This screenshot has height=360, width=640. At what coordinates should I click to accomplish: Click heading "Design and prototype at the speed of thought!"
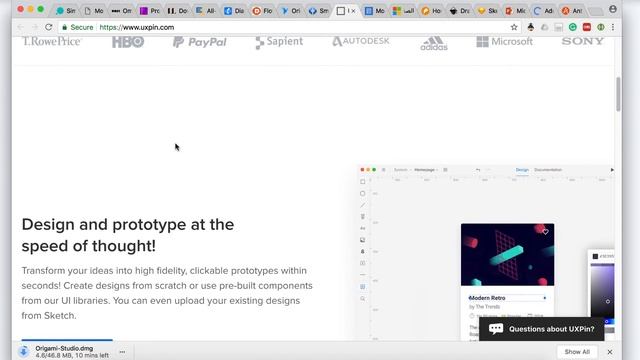tap(128, 235)
